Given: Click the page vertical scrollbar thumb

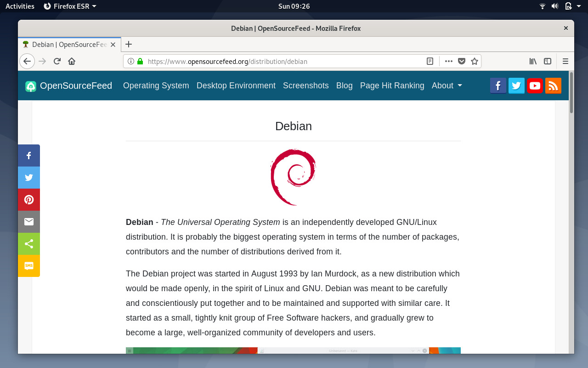Looking at the screenshot, I should [x=571, y=92].
